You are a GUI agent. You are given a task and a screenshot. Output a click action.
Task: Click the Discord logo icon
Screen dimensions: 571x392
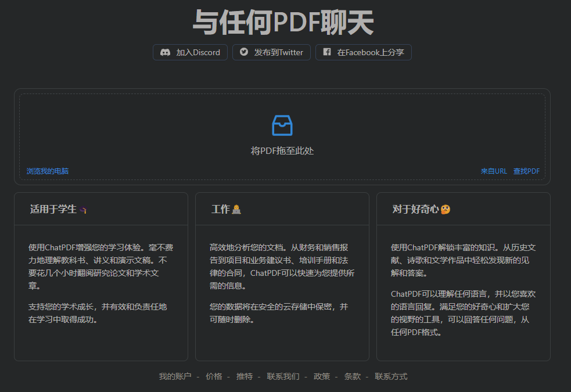(x=165, y=52)
